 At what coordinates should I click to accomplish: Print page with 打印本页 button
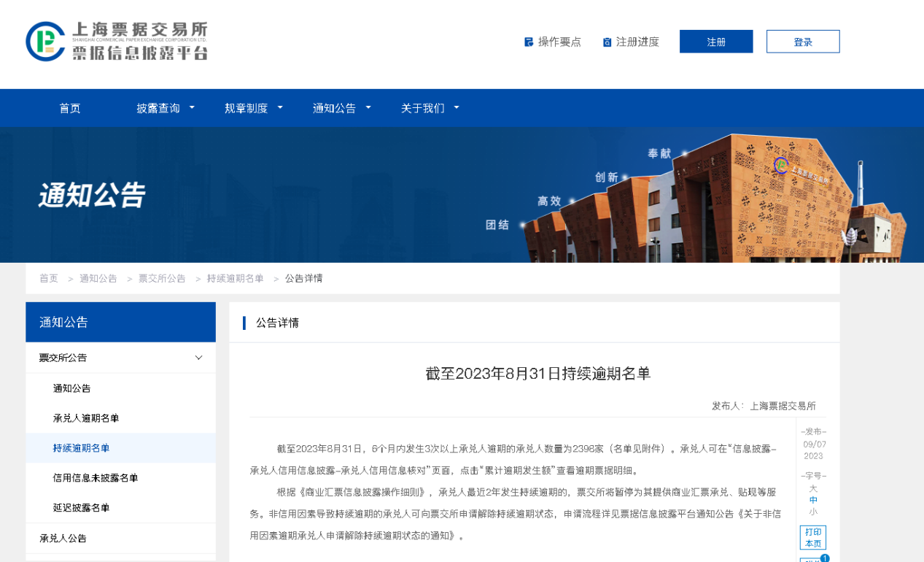coord(812,538)
